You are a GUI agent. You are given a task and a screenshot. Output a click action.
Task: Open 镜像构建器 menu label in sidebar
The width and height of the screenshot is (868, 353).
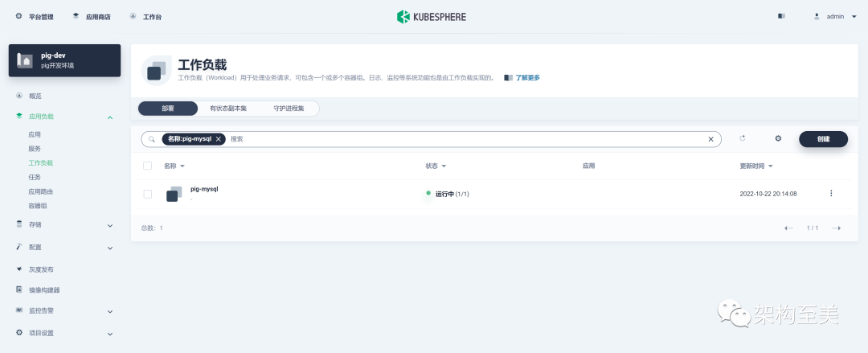click(44, 289)
